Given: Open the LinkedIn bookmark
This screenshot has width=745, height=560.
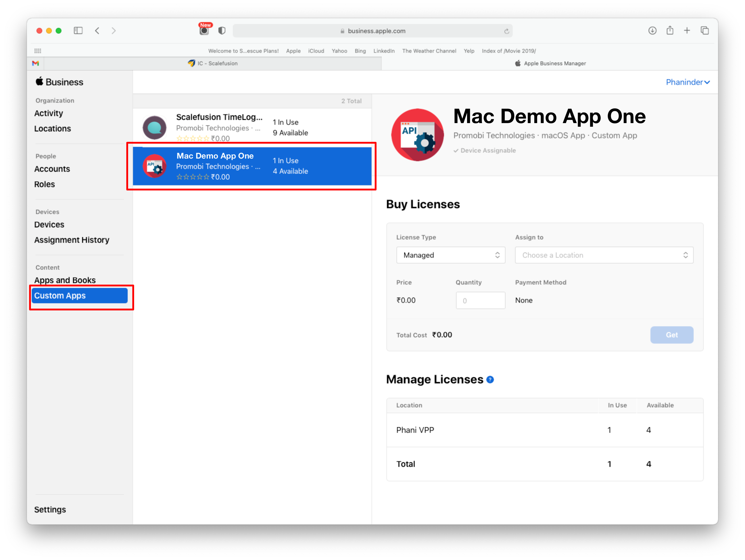Looking at the screenshot, I should 384,51.
